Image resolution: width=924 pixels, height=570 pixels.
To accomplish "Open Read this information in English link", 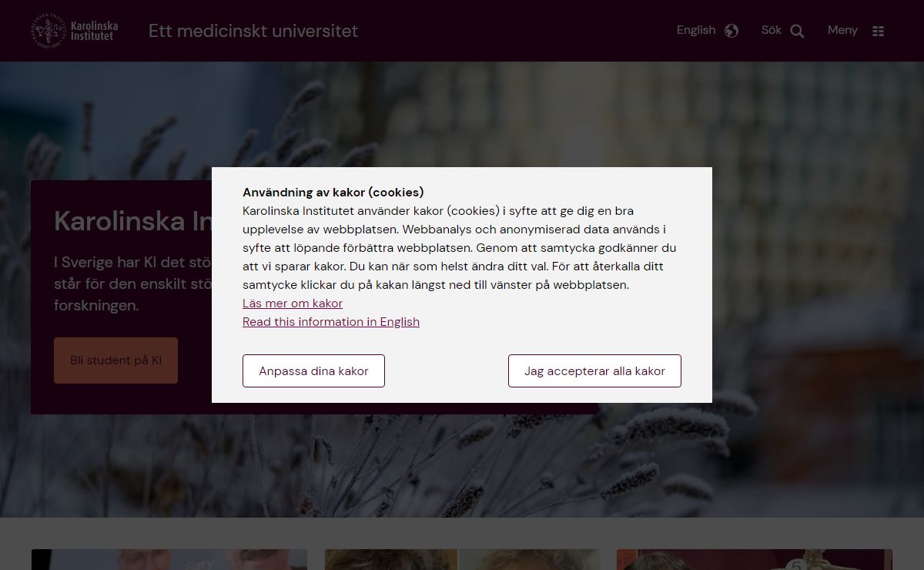I will pyautogui.click(x=331, y=322).
